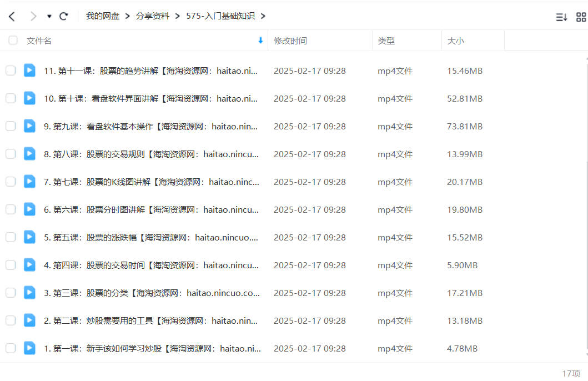Click the 17项 item count
This screenshot has width=588, height=381.
[571, 373]
